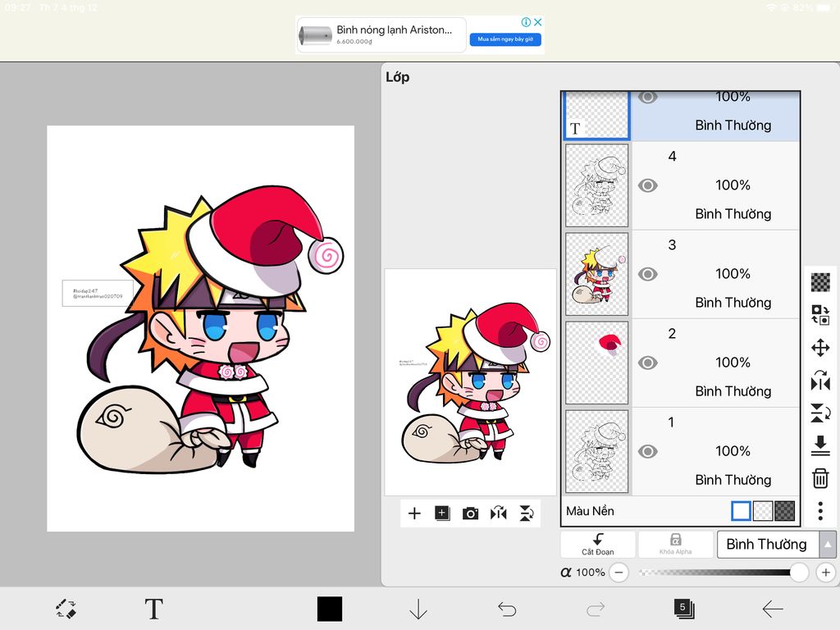Redo the last action
The width and height of the screenshot is (840, 630).
coord(596,609)
